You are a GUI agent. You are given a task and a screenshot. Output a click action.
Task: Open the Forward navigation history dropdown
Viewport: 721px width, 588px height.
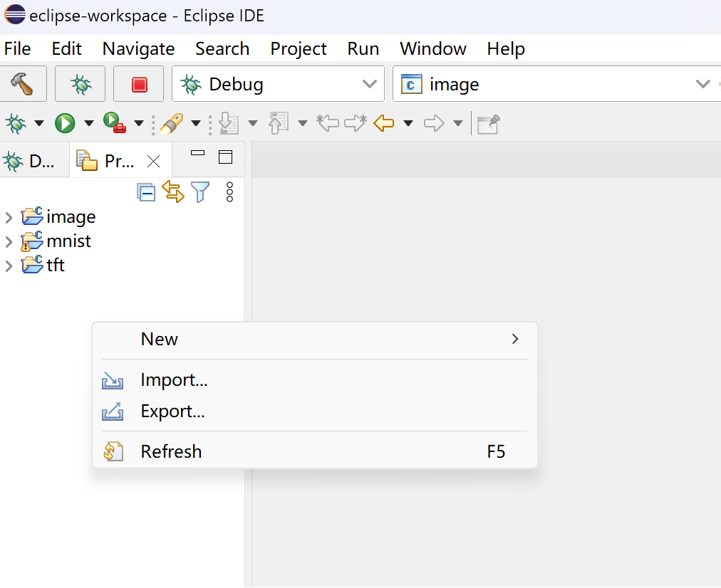pyautogui.click(x=458, y=123)
